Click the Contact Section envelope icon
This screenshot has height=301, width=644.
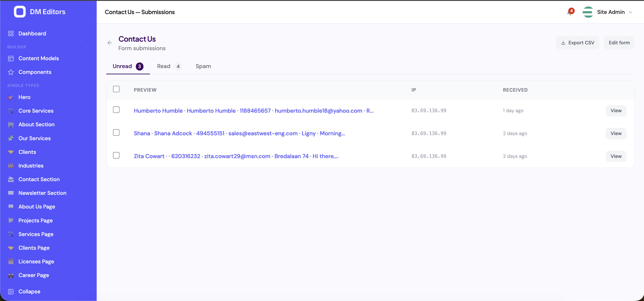11,179
